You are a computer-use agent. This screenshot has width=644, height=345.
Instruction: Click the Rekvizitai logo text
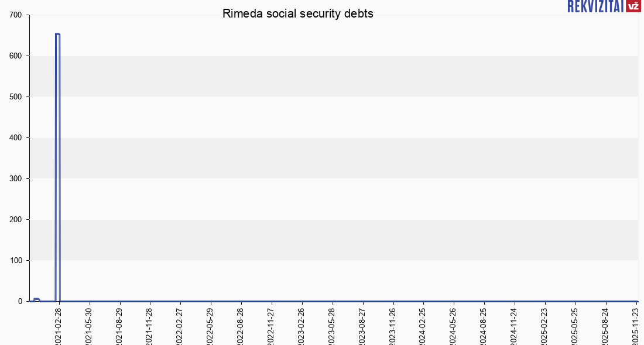coord(595,6)
